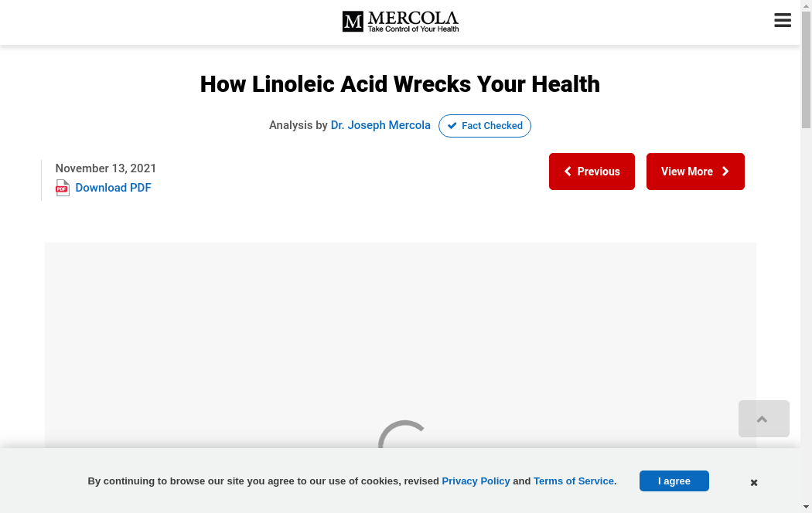Click the scroll-to-top arrow button
Screen dimensions: 812x513
point(763,419)
